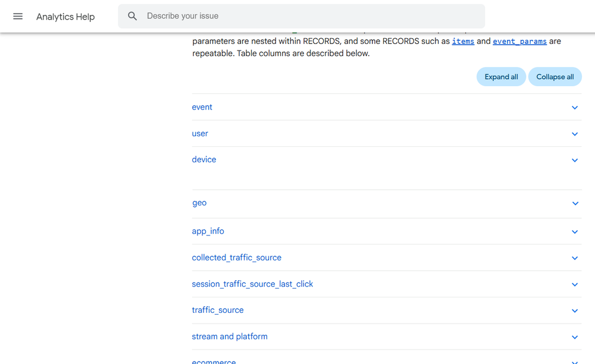
Task: Click the chevron arrow beside device
Action: (x=575, y=161)
